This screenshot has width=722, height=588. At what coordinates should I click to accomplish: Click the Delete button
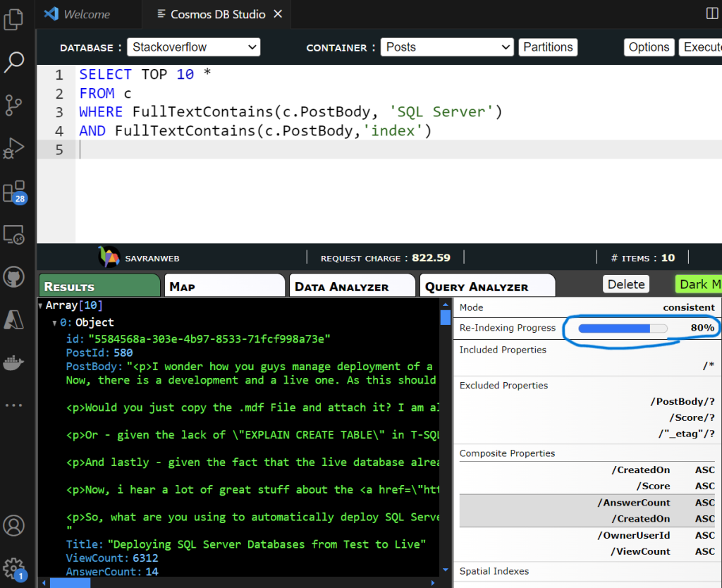point(626,284)
